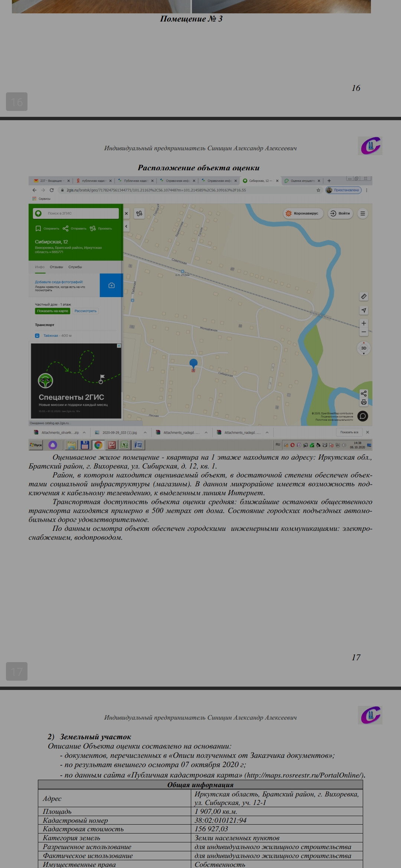The image size is (401, 868).
Task: Click the Показать на карте green button
Action: coord(52,311)
